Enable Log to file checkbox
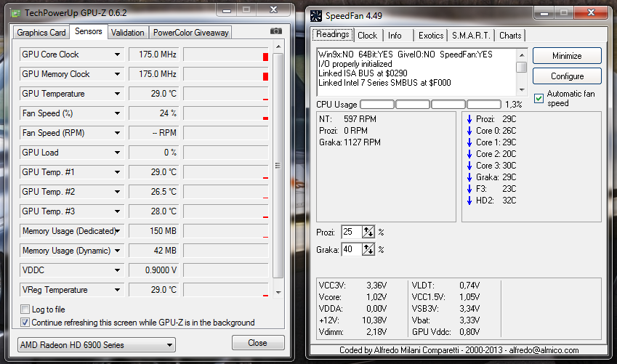The height and width of the screenshot is (364, 617). 25,310
